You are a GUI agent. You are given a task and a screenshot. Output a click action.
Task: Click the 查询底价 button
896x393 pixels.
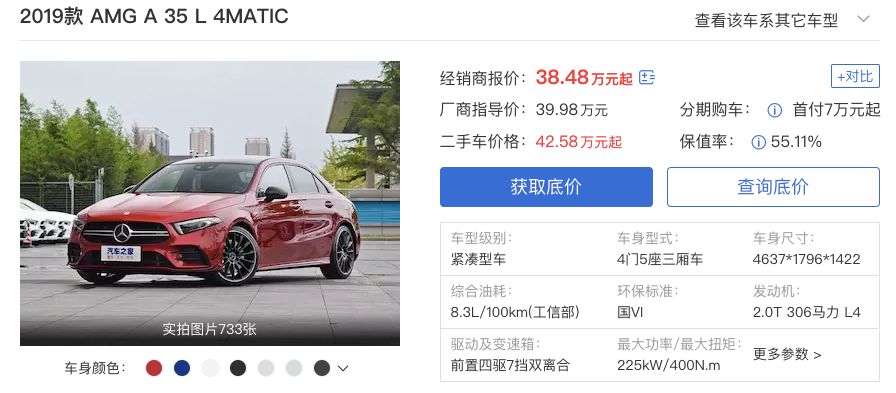click(773, 187)
